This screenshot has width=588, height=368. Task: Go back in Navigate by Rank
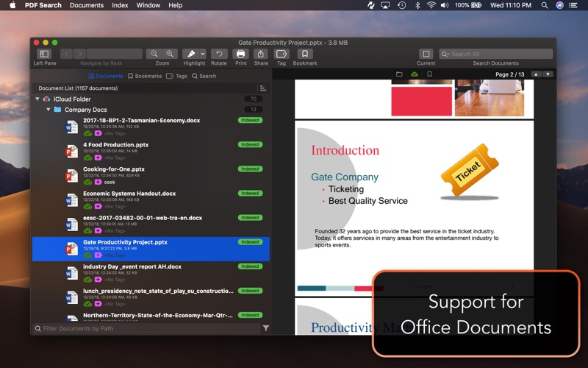(x=66, y=54)
